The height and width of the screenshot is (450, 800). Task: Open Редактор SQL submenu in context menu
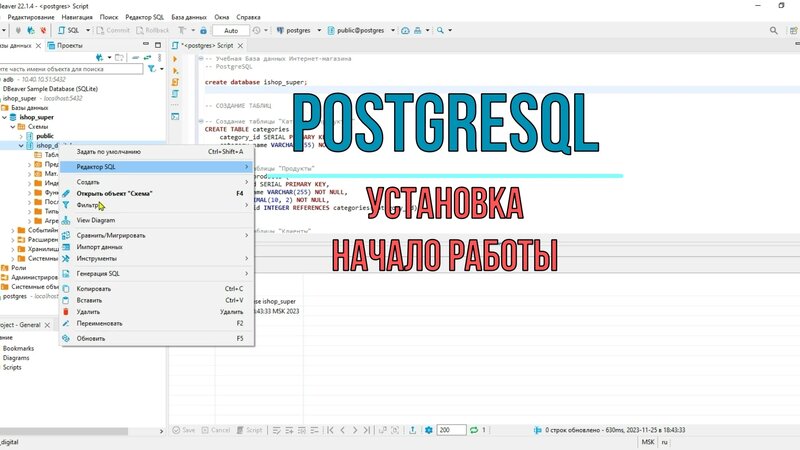[x=157, y=167]
